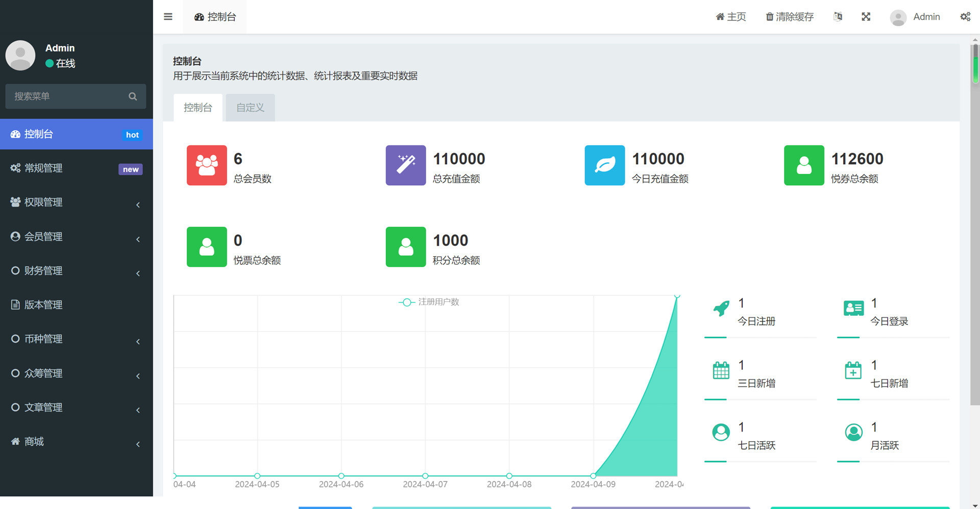This screenshot has width=980, height=509.
Task: Click the new badge on 常规管理
Action: click(131, 169)
